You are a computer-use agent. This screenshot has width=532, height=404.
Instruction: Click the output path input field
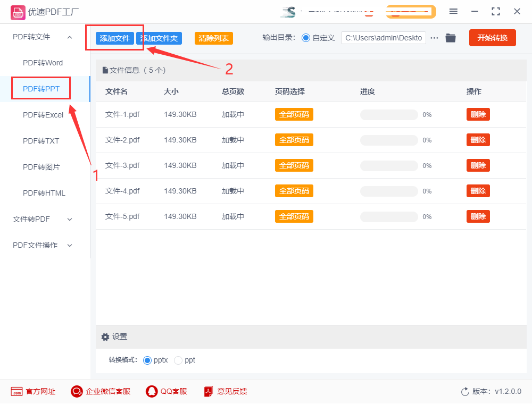click(384, 38)
